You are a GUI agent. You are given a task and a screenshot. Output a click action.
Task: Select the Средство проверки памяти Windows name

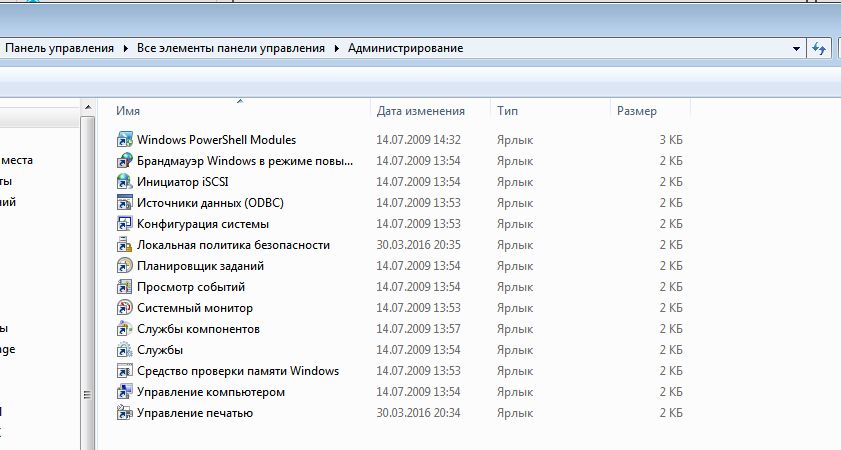[x=238, y=371]
